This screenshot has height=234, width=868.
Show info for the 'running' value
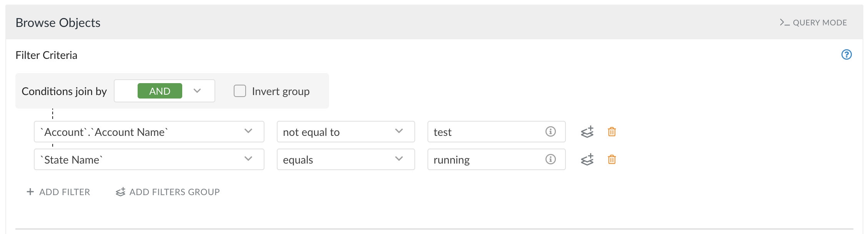click(550, 159)
